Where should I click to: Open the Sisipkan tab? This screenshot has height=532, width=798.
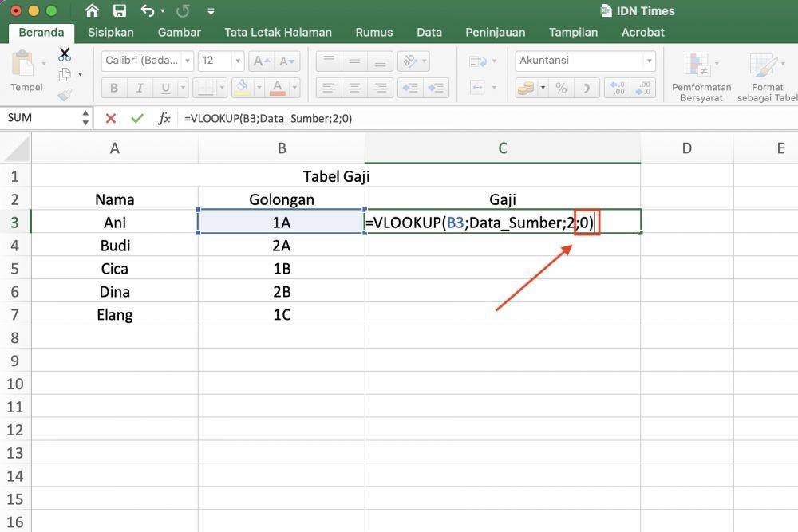point(110,33)
